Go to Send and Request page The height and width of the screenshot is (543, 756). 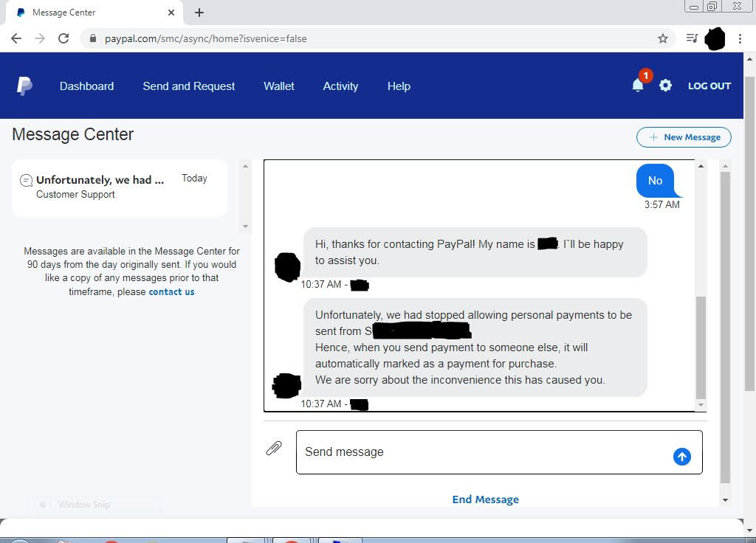(x=188, y=86)
